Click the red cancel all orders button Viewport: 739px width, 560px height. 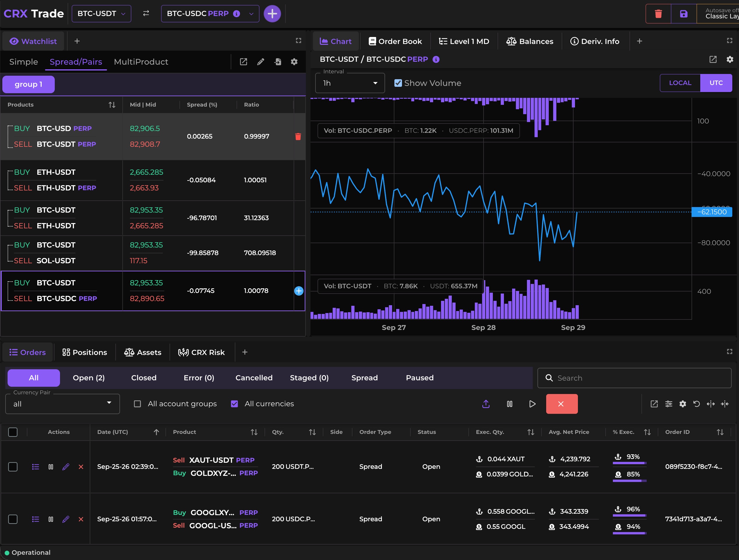point(562,404)
